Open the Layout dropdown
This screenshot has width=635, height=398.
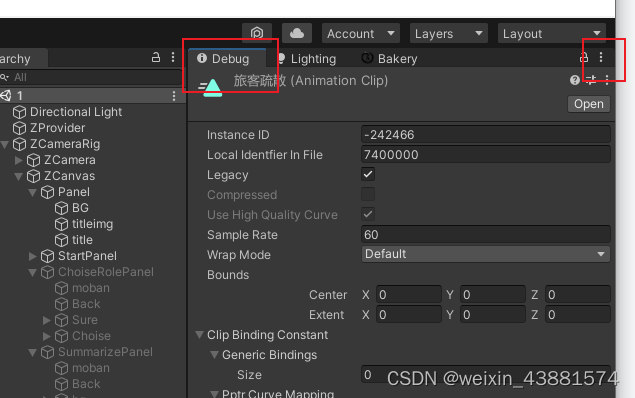pos(552,33)
